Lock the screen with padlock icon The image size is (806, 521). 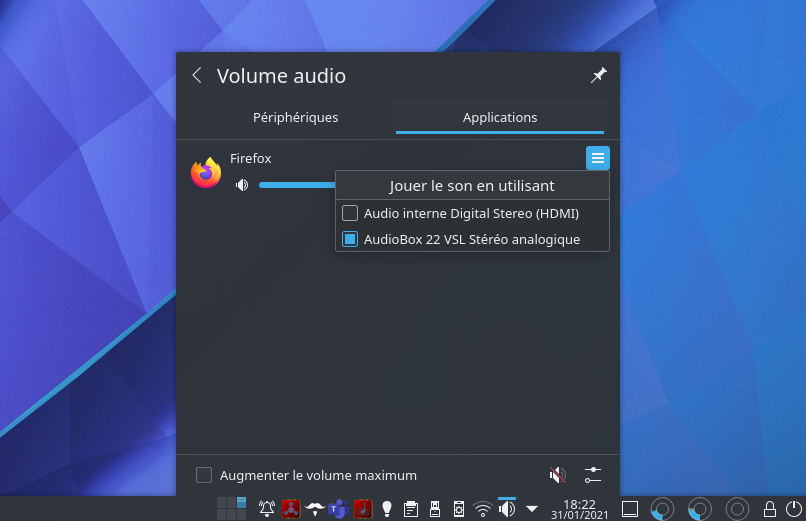coord(770,509)
